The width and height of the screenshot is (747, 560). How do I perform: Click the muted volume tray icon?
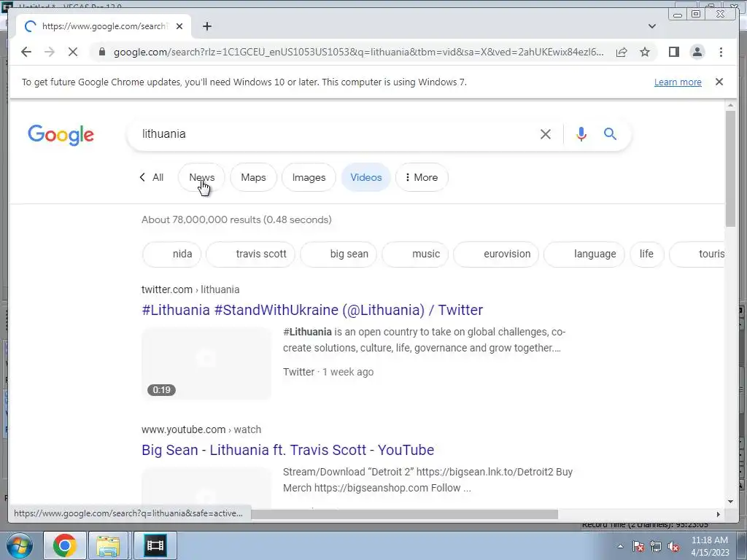(673, 546)
